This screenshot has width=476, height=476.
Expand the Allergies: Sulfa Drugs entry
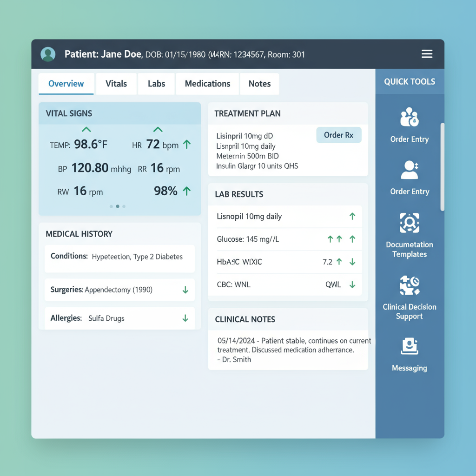tap(186, 318)
